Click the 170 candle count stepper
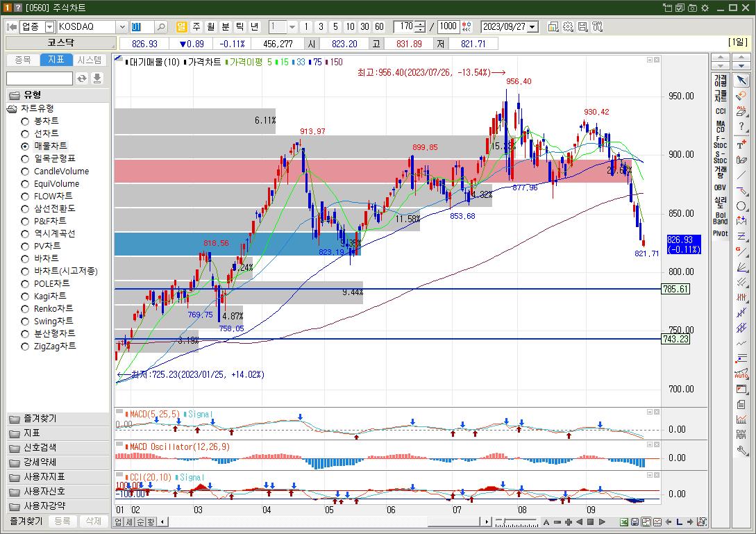 coord(420,26)
